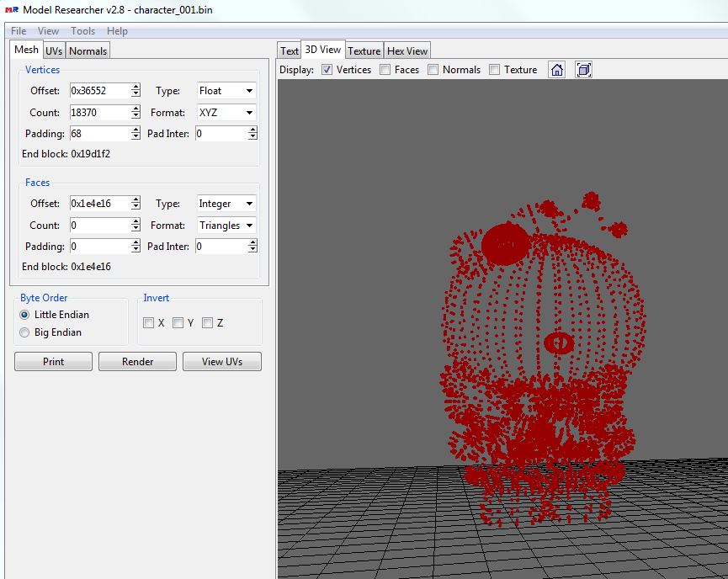Select Little Endian byte order
Viewport: 728px width, 579px height.
click(x=24, y=315)
